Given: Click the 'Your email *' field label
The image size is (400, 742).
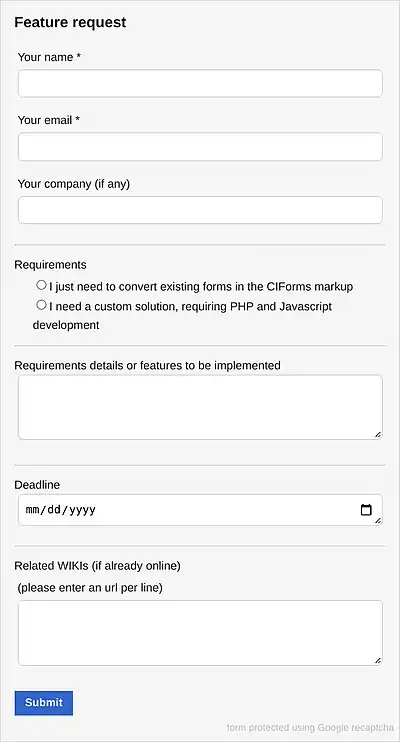Looking at the screenshot, I should point(49,120).
